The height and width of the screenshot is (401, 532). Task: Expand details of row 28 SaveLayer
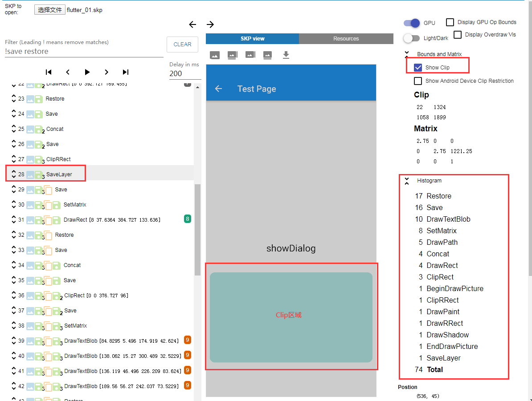[13, 174]
